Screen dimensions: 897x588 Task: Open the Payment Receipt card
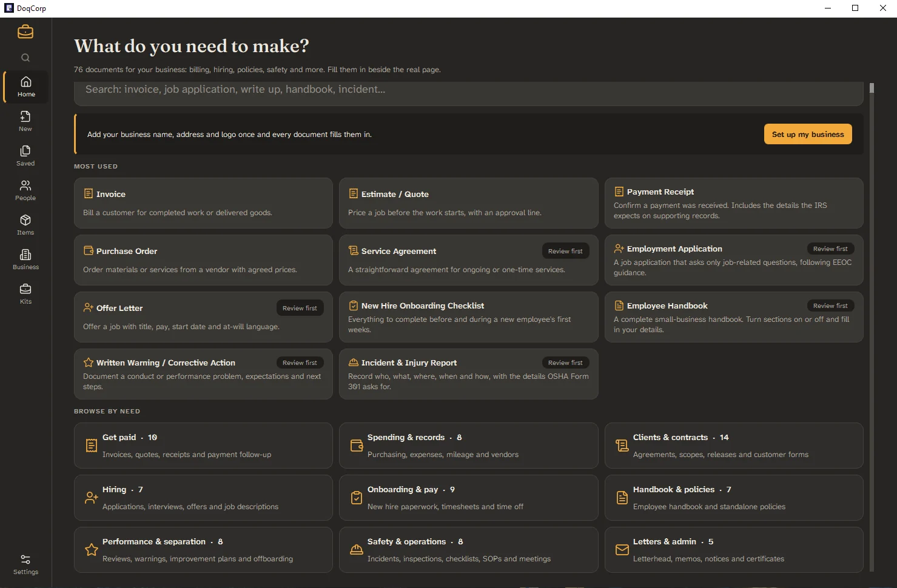click(x=734, y=203)
